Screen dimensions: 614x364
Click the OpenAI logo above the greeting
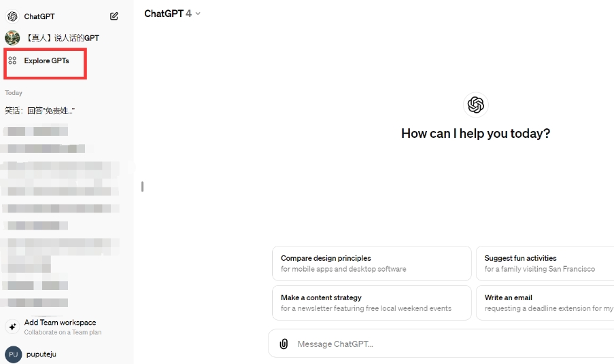(x=475, y=105)
